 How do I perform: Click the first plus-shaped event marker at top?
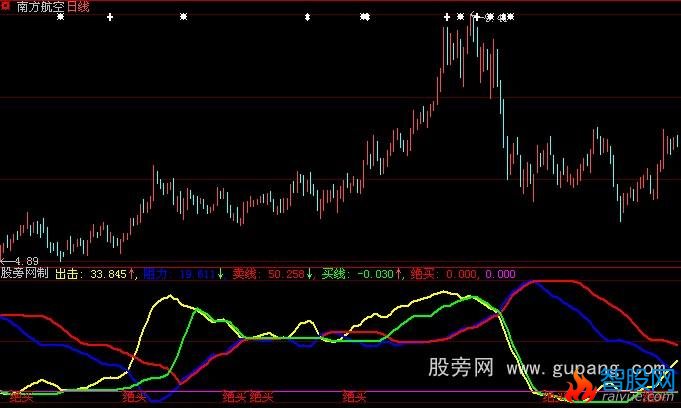pyautogui.click(x=110, y=18)
